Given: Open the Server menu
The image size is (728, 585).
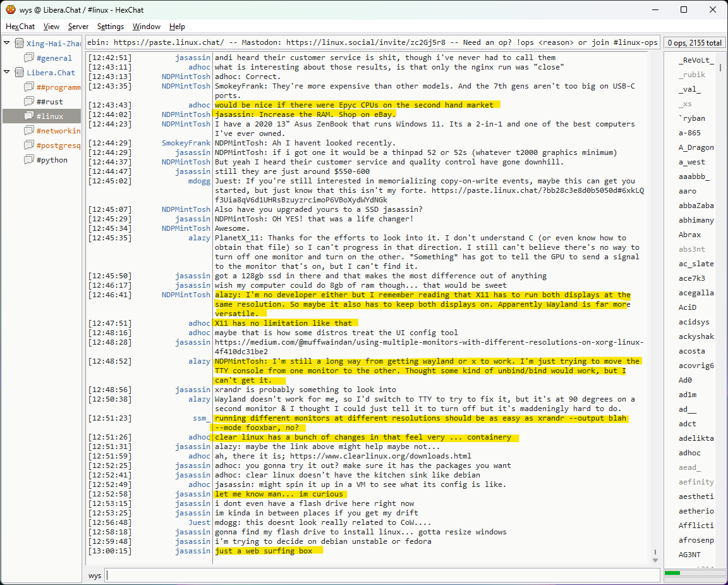Looking at the screenshot, I should 78,27.
